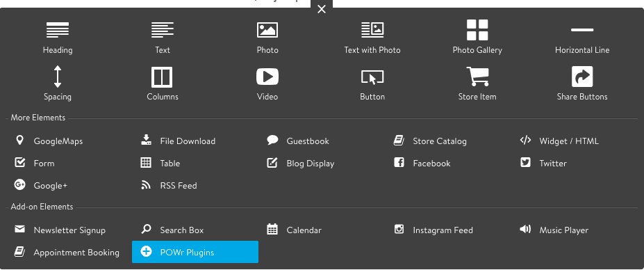This screenshot has height=270, width=644.
Task: Click the Guestbook speech bubble icon
Action: 272,140
